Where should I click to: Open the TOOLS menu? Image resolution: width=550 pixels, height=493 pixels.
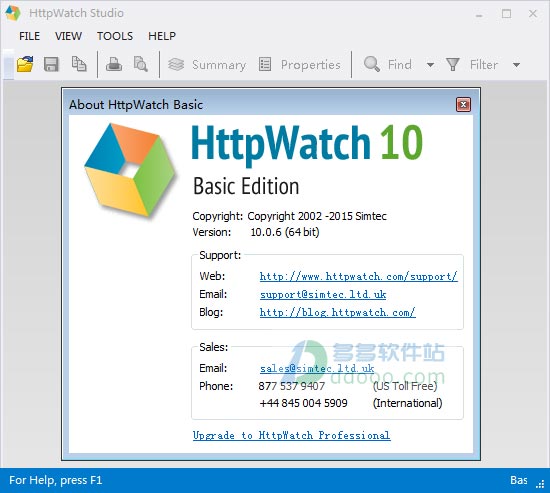115,36
